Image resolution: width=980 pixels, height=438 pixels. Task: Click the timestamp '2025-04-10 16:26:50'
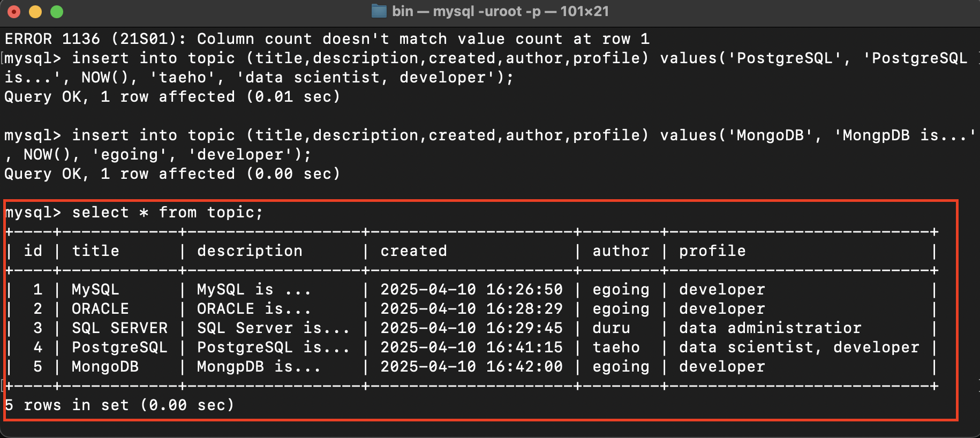pyautogui.click(x=472, y=290)
